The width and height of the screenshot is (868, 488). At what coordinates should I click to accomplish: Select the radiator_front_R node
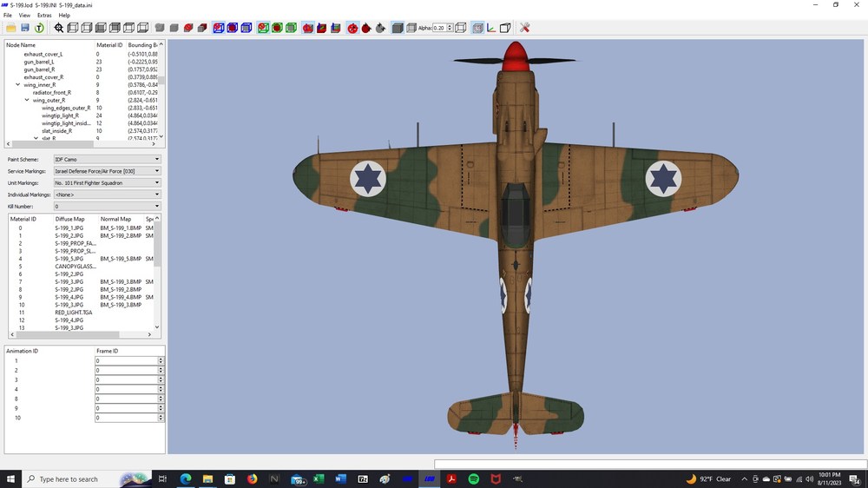[x=52, y=93]
